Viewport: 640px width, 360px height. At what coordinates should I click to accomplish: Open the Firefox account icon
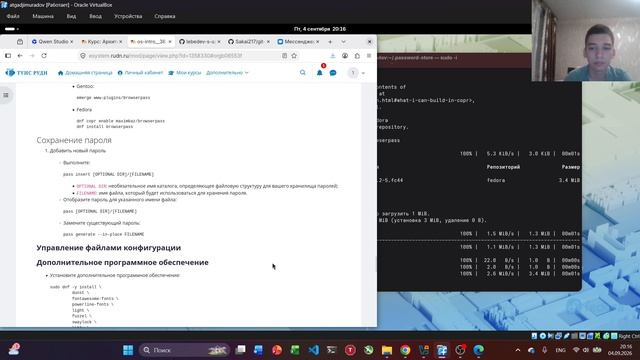[x=345, y=56]
